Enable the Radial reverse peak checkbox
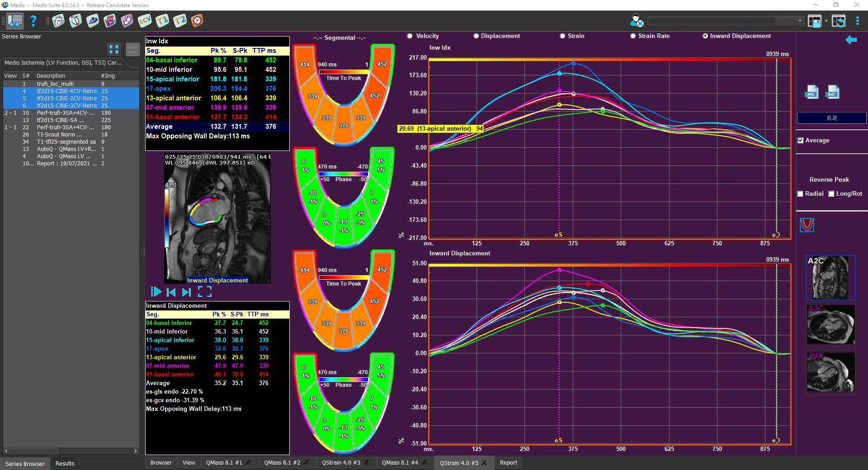Image resolution: width=868 pixels, height=470 pixels. pos(800,194)
